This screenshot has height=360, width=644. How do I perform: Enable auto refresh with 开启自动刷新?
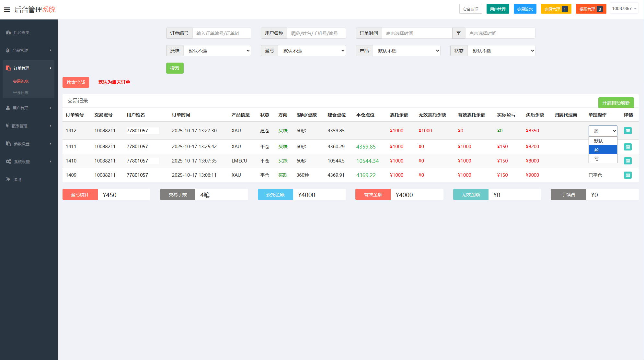click(615, 103)
